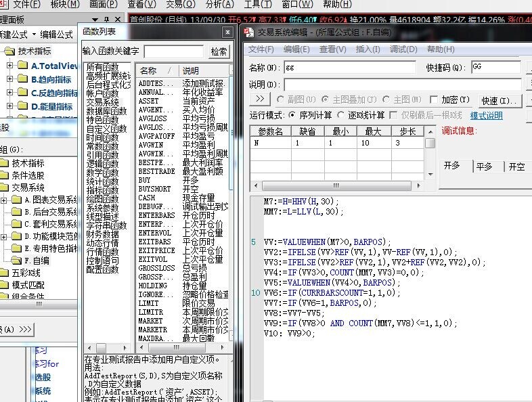Click the 检索 search button
This screenshot has width=532, height=402.
[x=219, y=51]
